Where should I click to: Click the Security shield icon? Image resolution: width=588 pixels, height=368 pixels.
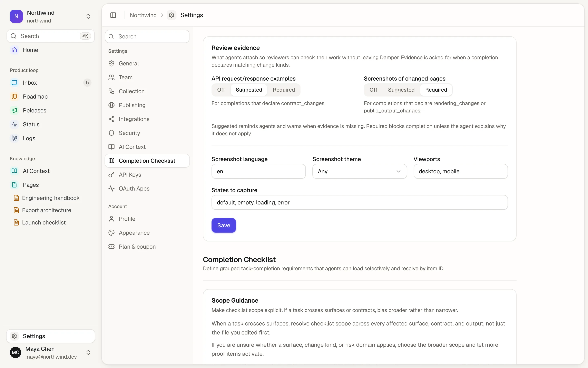click(x=111, y=133)
